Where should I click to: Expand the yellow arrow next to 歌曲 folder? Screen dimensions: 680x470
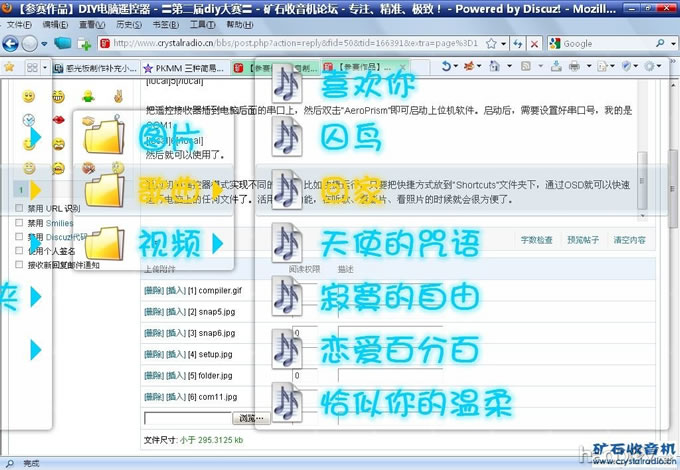(x=37, y=188)
